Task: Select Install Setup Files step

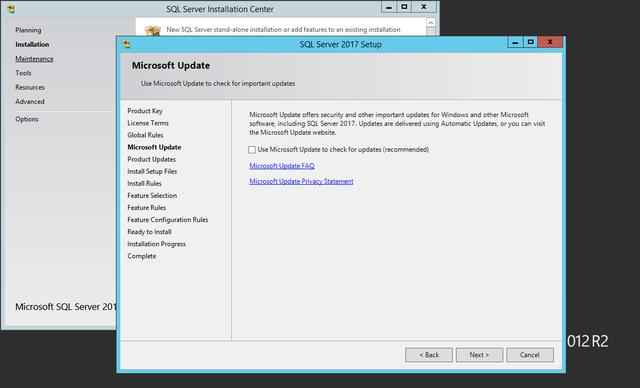Action: [x=152, y=171]
